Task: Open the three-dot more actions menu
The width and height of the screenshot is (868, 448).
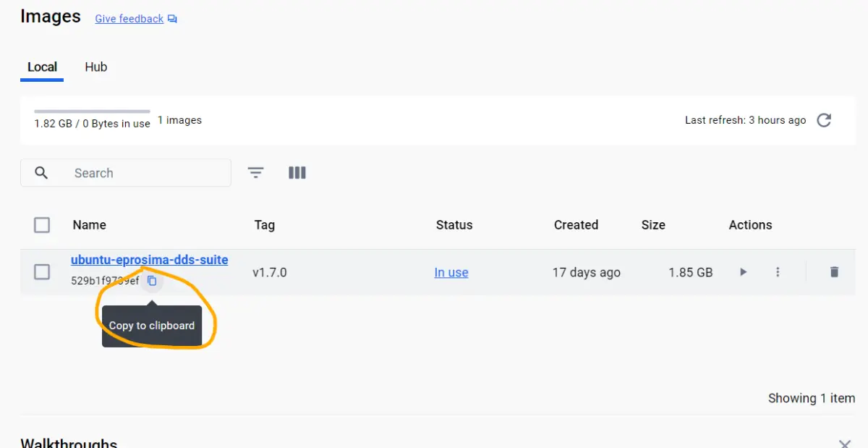Action: pos(778,272)
